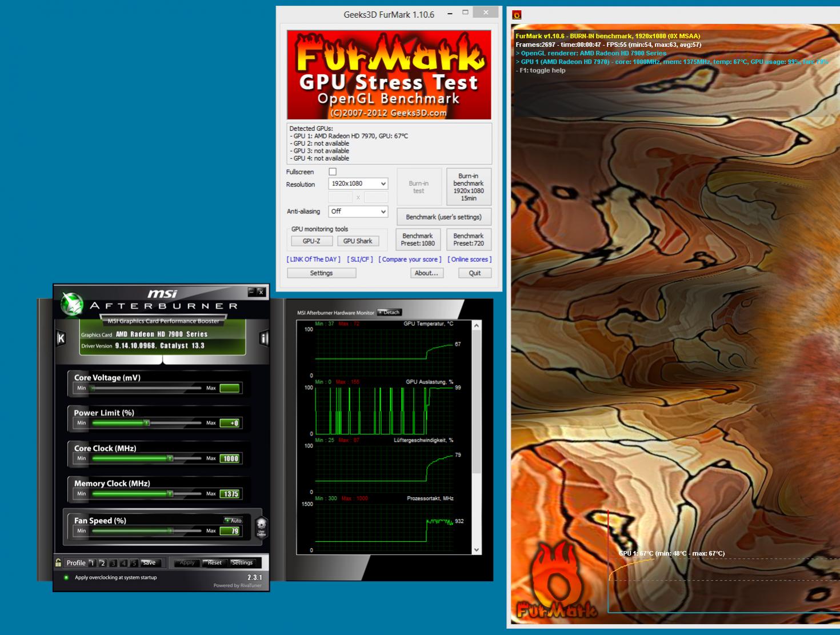Click the FurMark GPU Stress Test banner
Viewport: 840px width, 635px height.
tap(389, 75)
